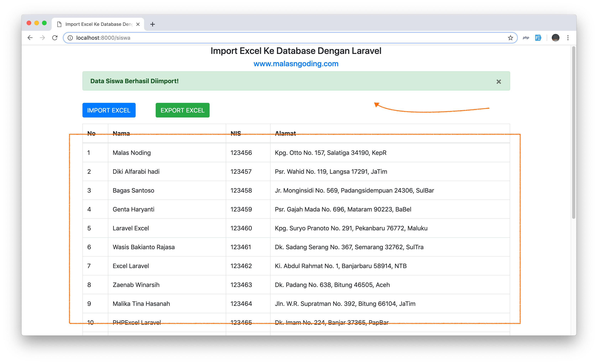Screen dimensions: 598x364
Task: Click the php extension icon
Action: [526, 38]
